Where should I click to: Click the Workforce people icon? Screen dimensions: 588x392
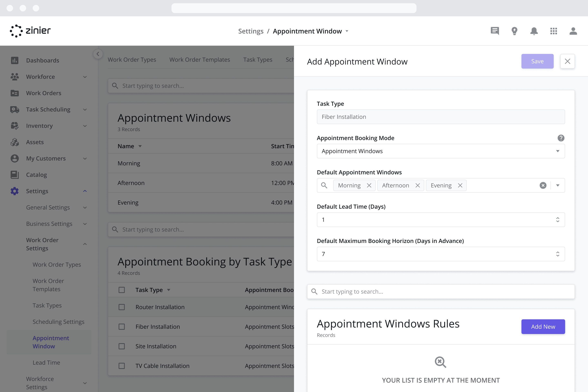pos(14,77)
